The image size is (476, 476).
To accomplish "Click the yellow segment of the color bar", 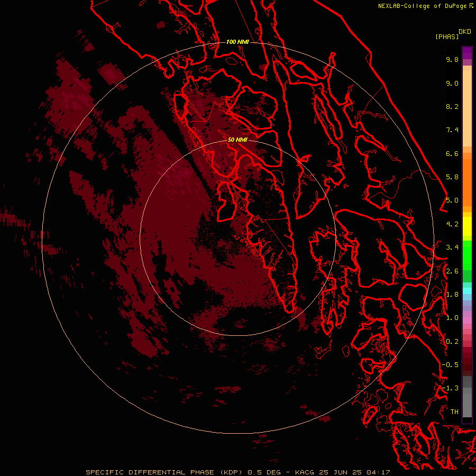I will click(x=467, y=226).
